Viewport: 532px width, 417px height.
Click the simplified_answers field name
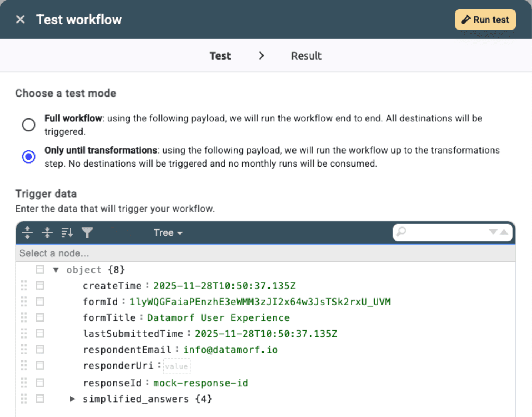pos(136,399)
